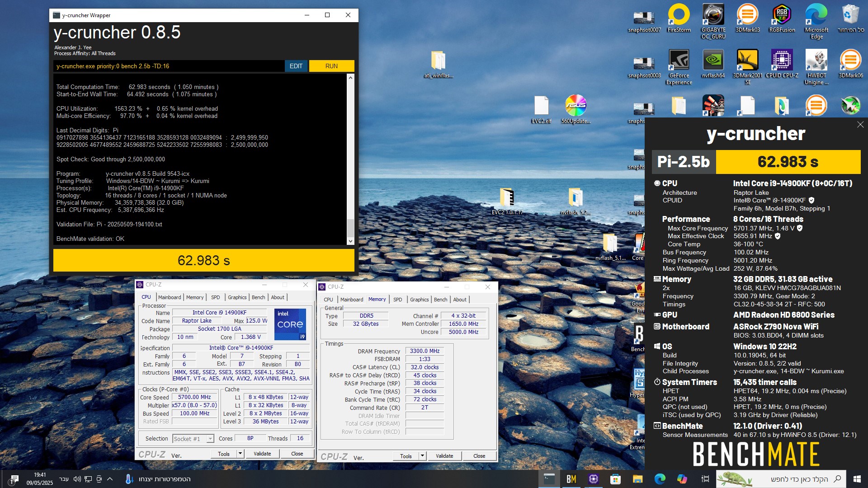The height and width of the screenshot is (488, 868).
Task: Click Validate in right CPU-Z Memory window
Action: point(444,456)
